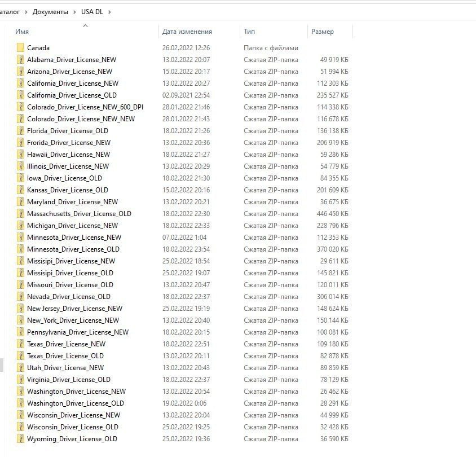Click the Utah_Driver_License_NEW archive icon
This screenshot has height=457, width=476.
pos(20,368)
